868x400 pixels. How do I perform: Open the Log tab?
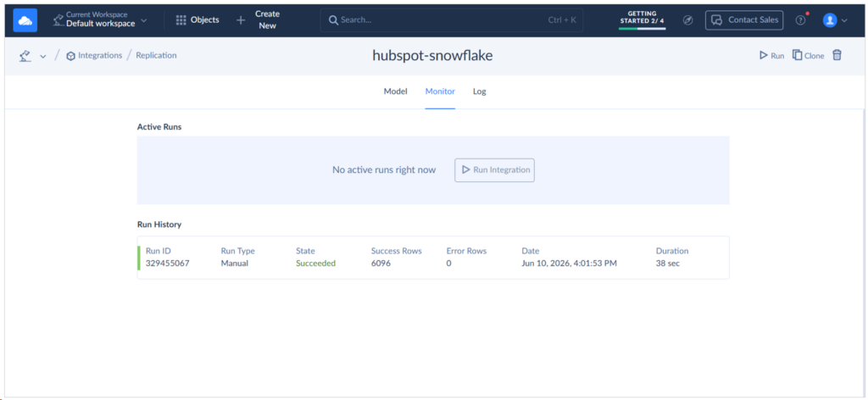(480, 92)
